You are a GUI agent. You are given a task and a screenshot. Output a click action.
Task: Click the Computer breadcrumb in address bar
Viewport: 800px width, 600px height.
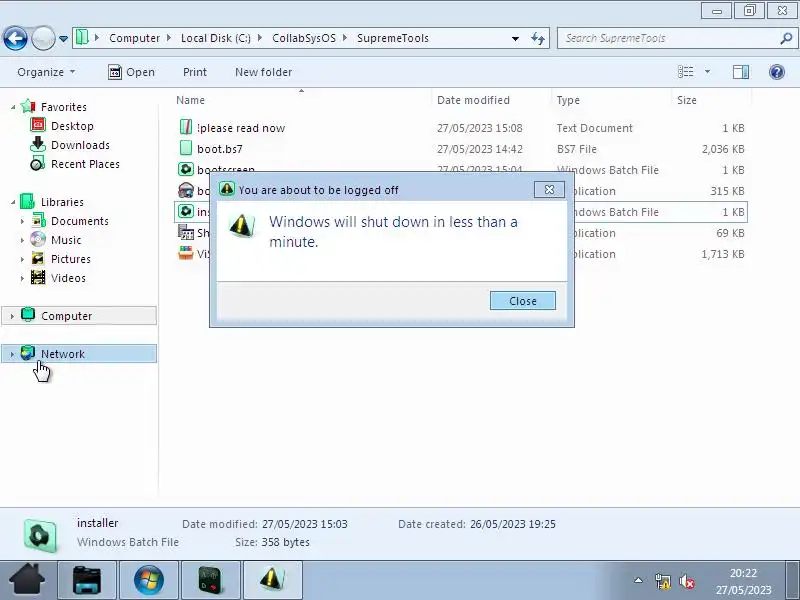(134, 38)
